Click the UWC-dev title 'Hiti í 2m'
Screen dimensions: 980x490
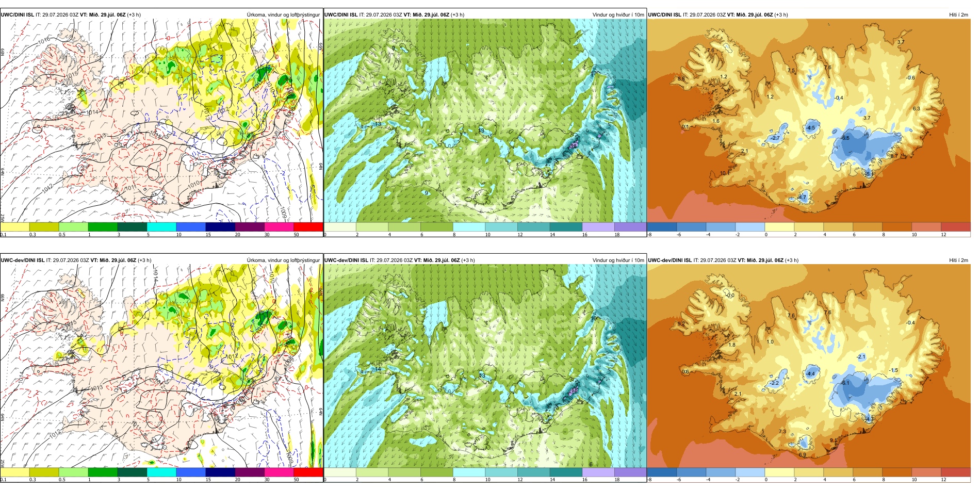click(958, 260)
